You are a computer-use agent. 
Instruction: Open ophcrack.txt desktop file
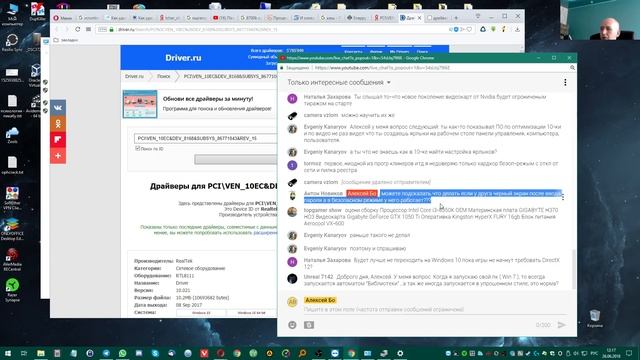point(12,165)
